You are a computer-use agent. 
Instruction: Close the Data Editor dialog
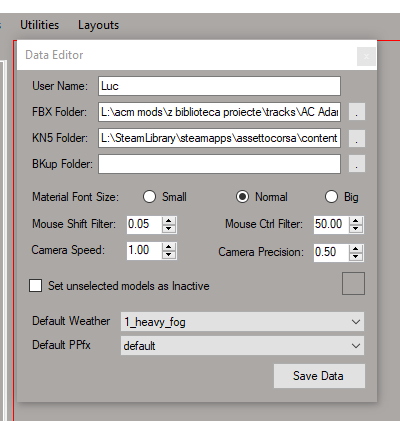coord(366,56)
